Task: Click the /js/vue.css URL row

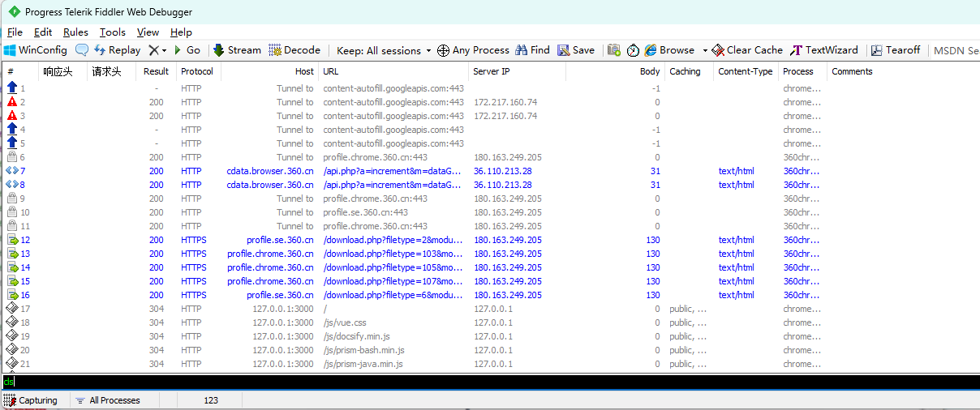Action: pyautogui.click(x=345, y=322)
